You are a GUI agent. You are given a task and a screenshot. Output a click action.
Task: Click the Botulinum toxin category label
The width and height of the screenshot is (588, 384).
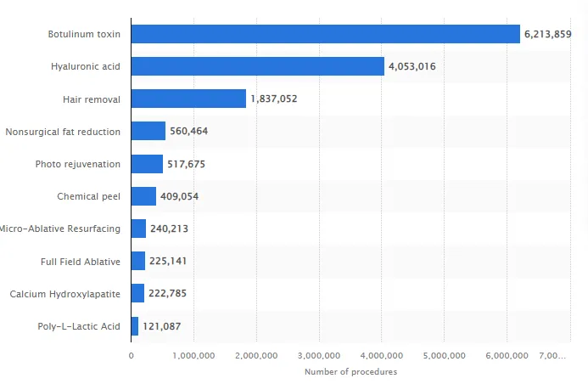click(x=84, y=34)
